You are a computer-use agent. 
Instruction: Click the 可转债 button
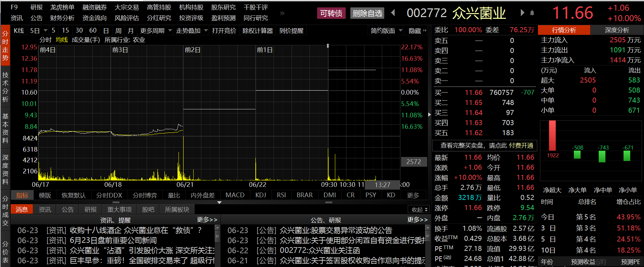point(331,13)
